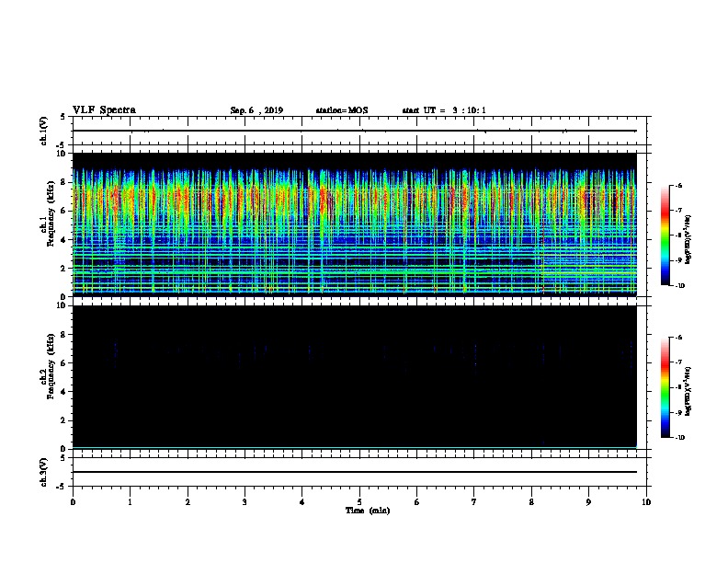Click the ch.1 spectrogram color bar
This screenshot has width=728, height=563.
coord(665,236)
